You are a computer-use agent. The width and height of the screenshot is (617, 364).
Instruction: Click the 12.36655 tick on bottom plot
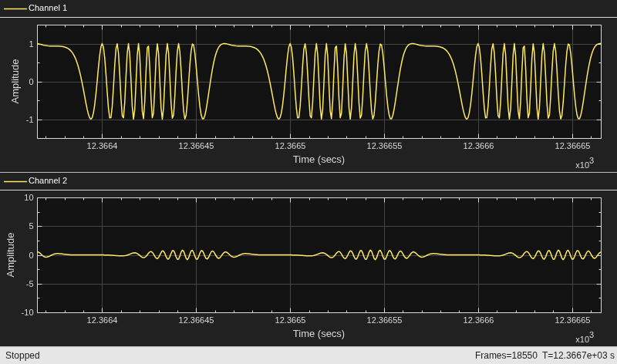click(x=384, y=320)
